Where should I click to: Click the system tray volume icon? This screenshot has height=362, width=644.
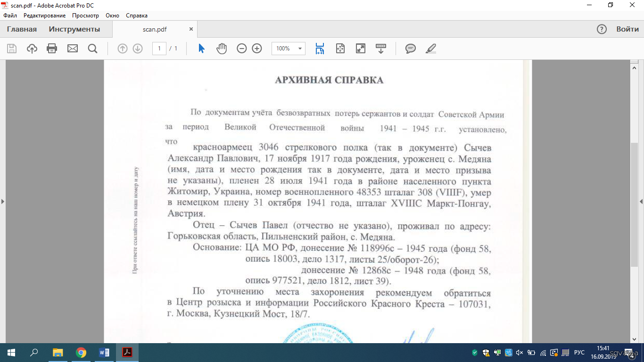click(520, 353)
